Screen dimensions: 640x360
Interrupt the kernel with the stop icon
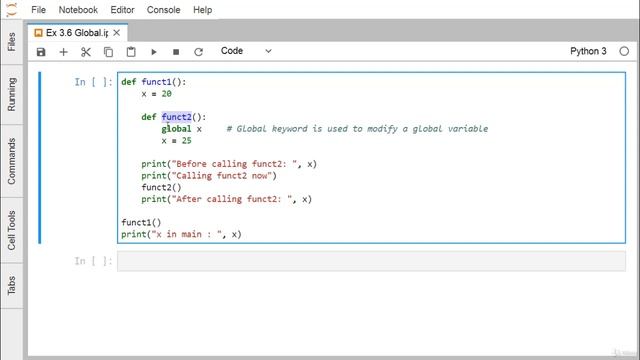click(176, 52)
